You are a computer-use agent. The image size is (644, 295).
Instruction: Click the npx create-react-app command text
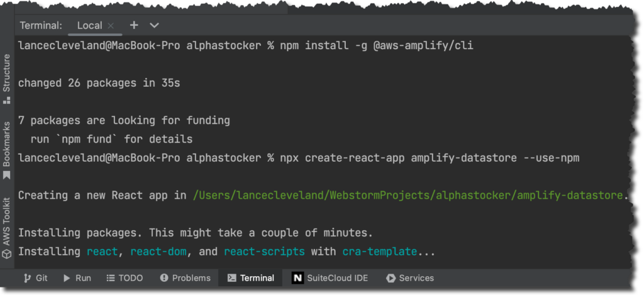pyautogui.click(x=430, y=158)
